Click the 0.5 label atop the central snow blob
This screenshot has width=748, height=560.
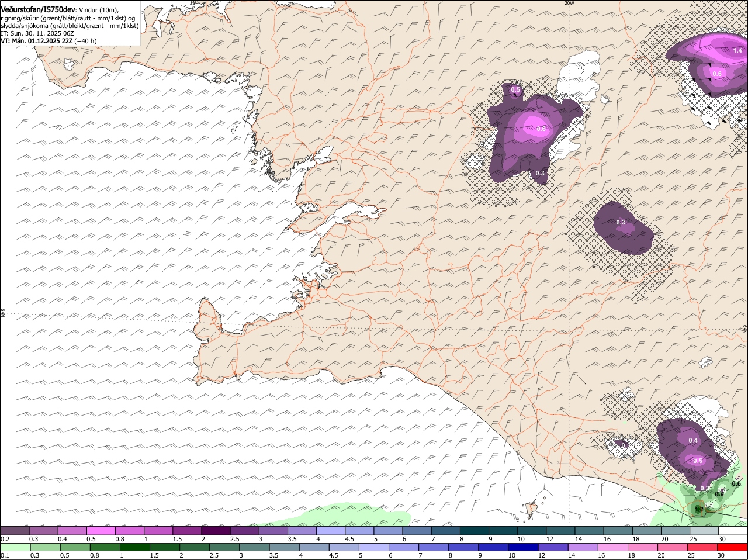point(515,89)
